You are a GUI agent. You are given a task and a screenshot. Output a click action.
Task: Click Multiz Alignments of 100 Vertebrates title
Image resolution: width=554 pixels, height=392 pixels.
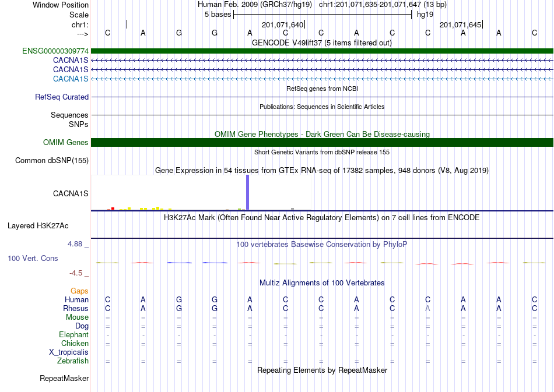tap(322, 282)
